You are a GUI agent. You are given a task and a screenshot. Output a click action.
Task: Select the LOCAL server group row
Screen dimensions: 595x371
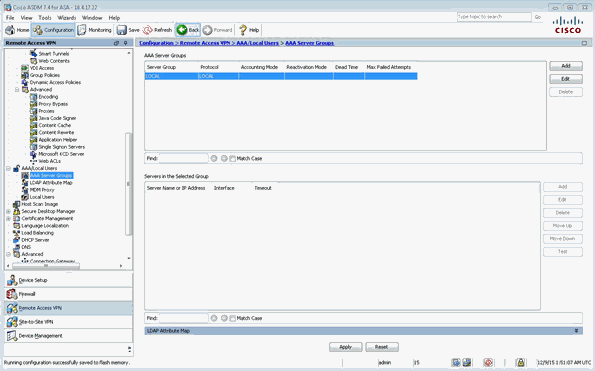point(281,76)
